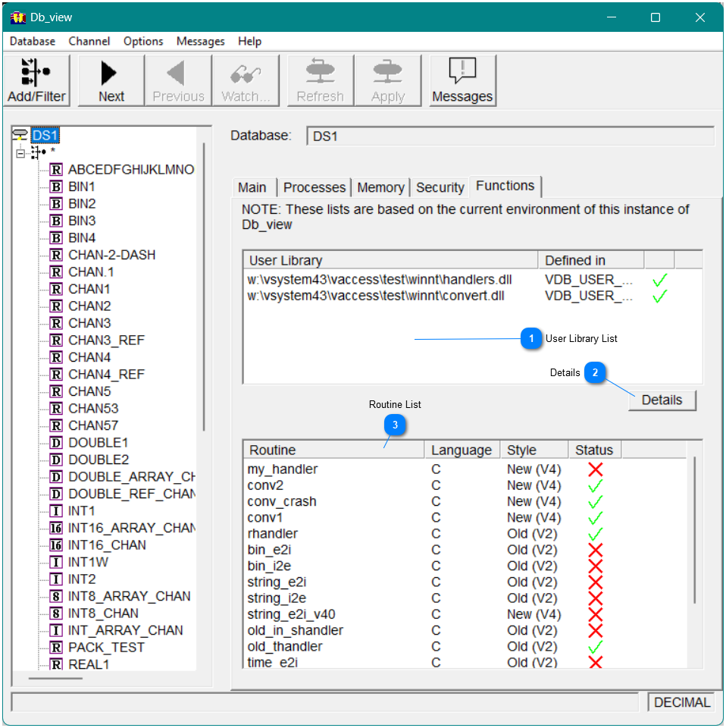Open the Options menu
Screen dimensions: 726x728
click(142, 41)
